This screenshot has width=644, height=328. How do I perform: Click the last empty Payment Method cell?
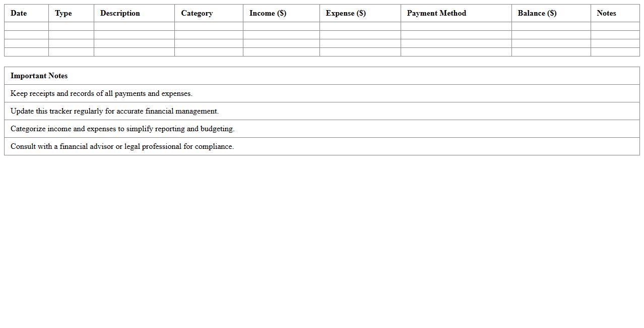[456, 52]
